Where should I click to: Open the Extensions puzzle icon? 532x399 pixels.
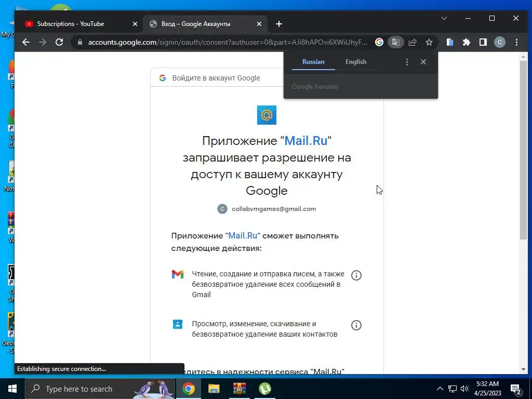click(x=467, y=42)
